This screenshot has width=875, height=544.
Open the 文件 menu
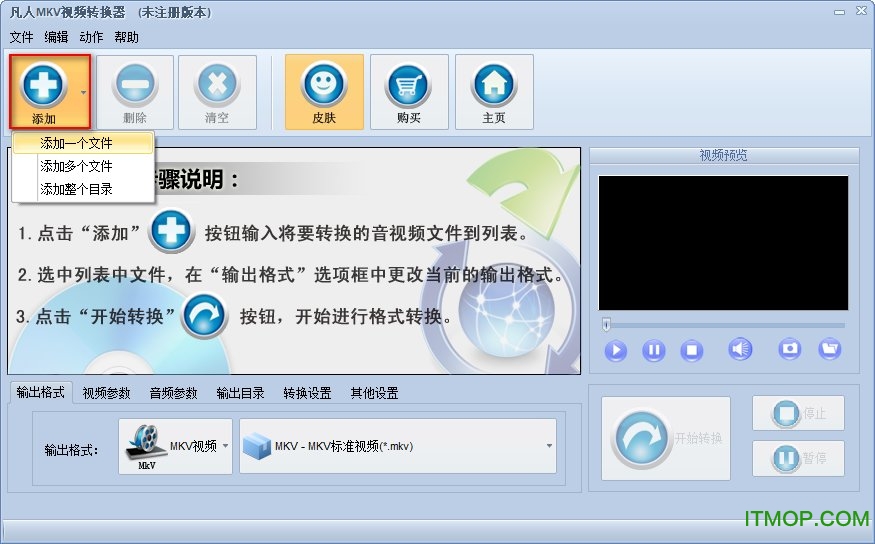(x=21, y=37)
